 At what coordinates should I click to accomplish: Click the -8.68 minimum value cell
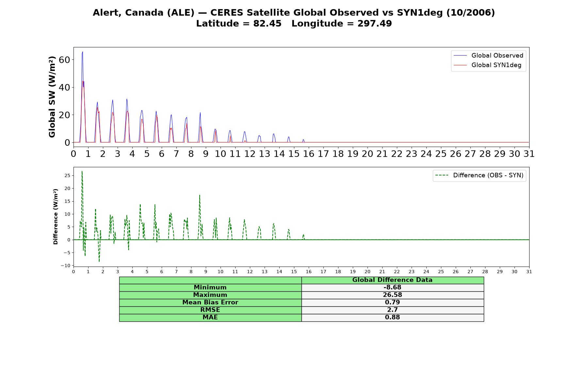coord(393,287)
